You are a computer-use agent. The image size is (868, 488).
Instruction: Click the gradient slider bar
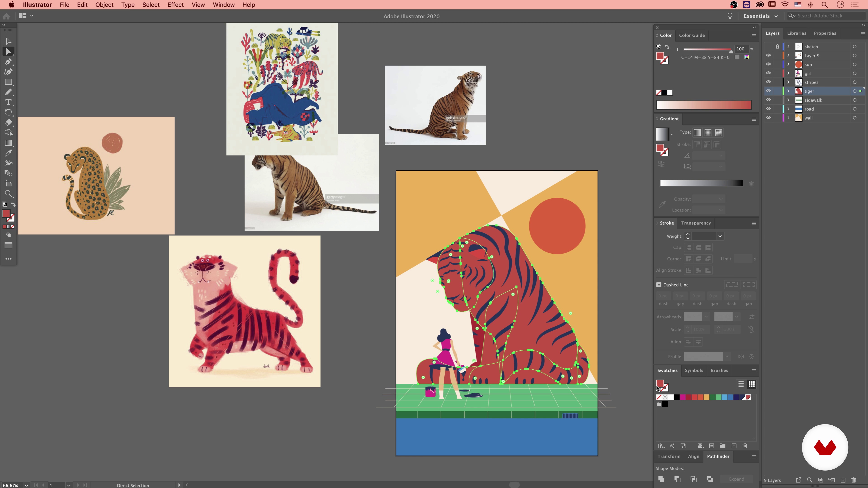point(701,183)
